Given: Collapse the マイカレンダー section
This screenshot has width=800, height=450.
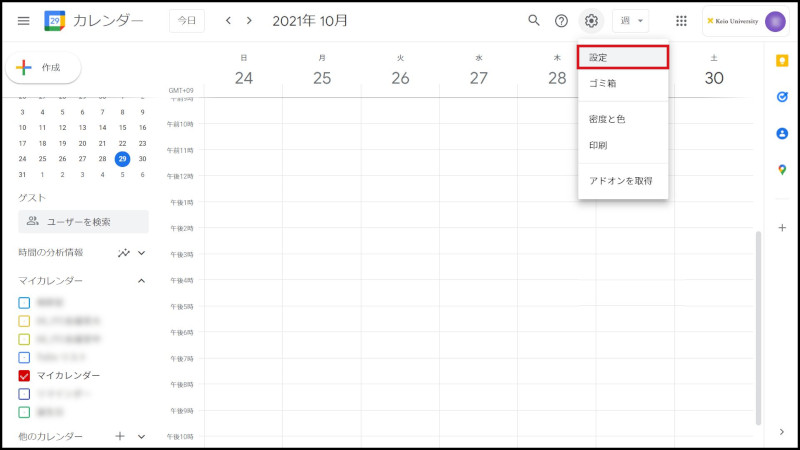Looking at the screenshot, I should pyautogui.click(x=141, y=281).
